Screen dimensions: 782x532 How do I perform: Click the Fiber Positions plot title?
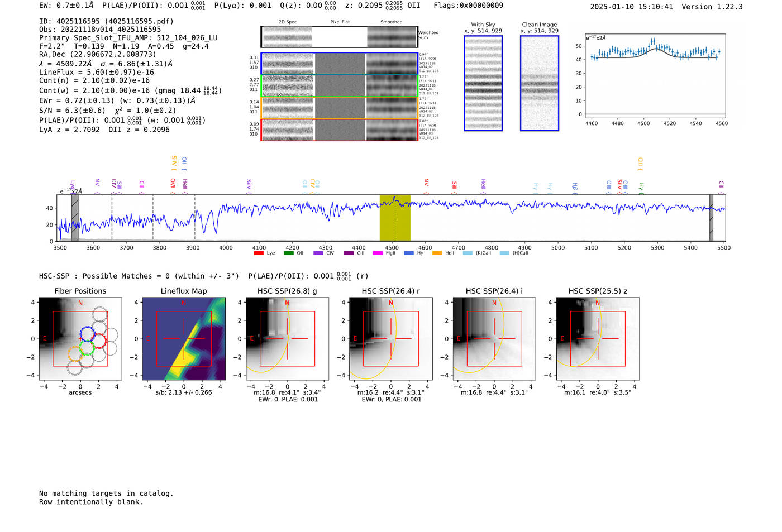(80, 291)
